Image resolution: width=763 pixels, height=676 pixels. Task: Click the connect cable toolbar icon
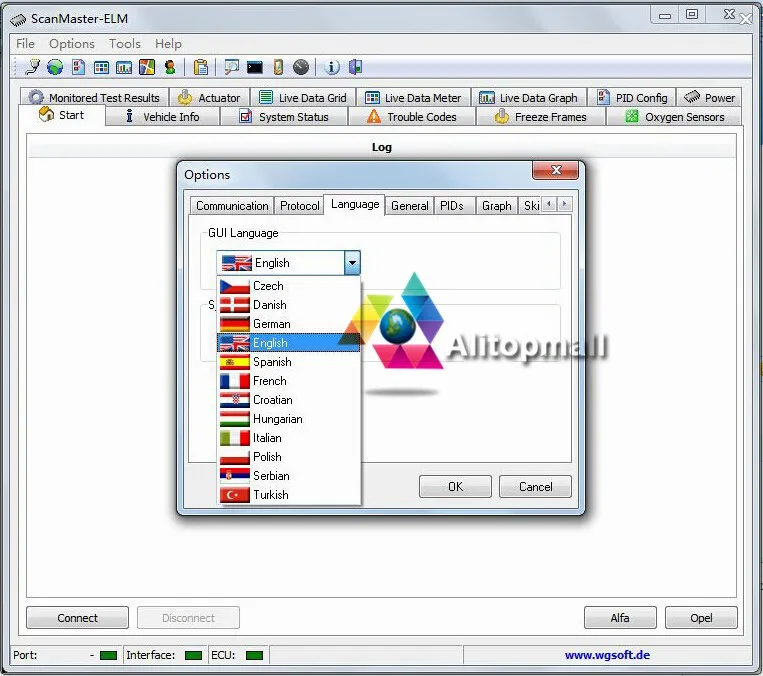tap(32, 67)
